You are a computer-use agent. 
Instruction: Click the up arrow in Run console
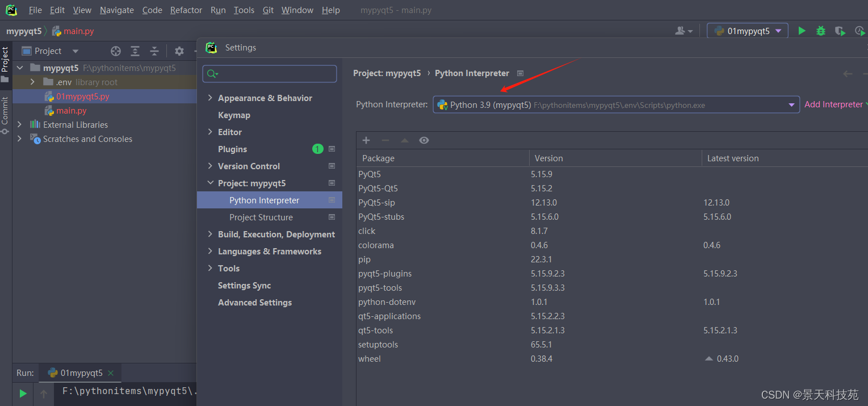tap(44, 393)
